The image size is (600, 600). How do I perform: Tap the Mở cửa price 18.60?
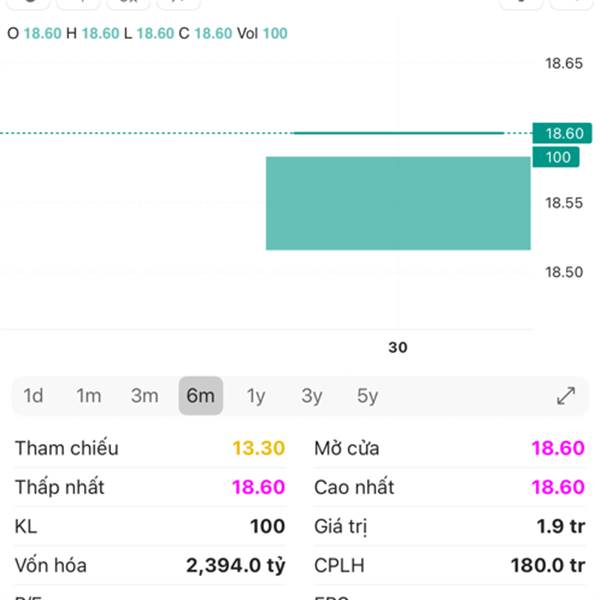tap(558, 448)
